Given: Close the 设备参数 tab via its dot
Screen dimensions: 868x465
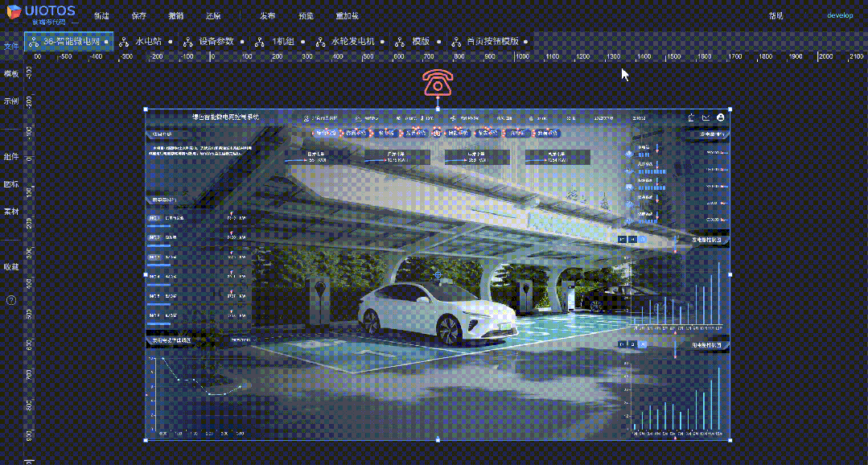Looking at the screenshot, I should pos(242,42).
